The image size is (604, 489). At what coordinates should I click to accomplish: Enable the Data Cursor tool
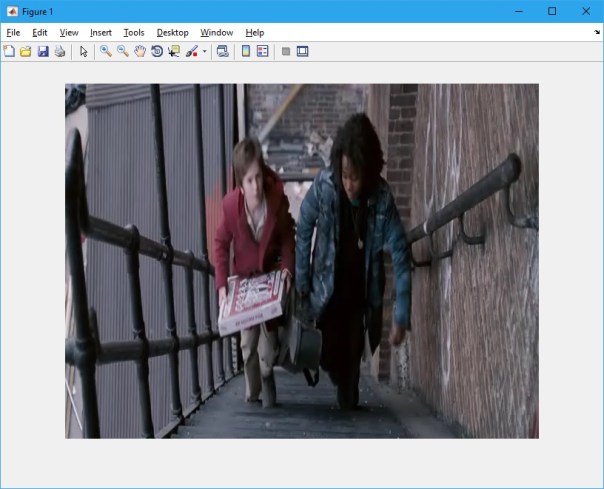(174, 51)
